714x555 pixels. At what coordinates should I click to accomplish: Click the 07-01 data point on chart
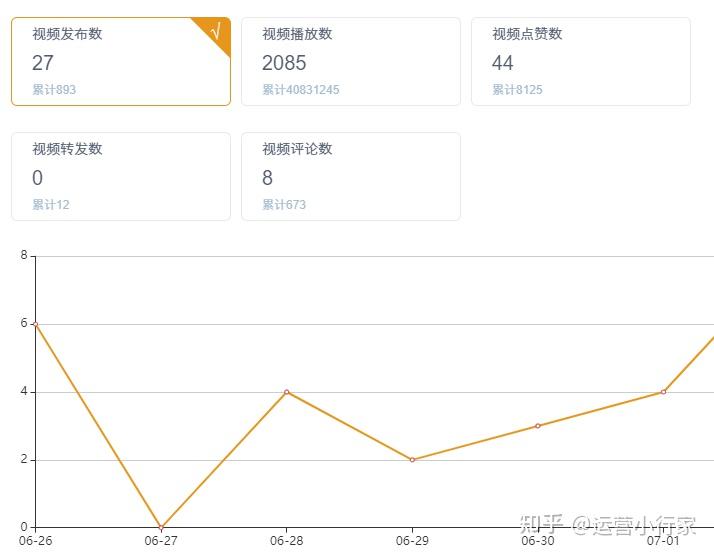pos(663,392)
